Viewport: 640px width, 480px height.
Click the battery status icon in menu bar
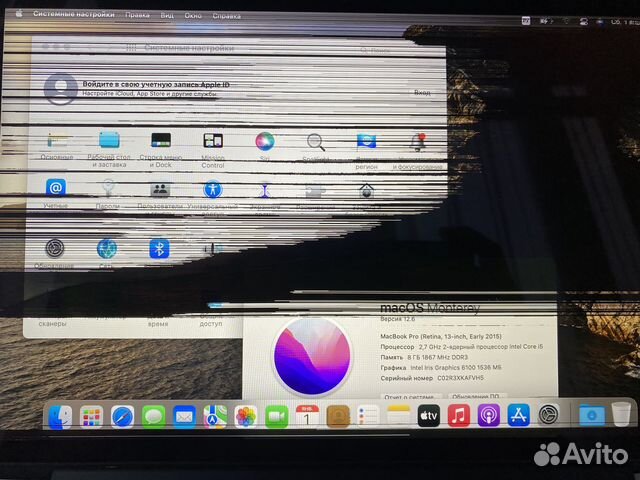point(546,21)
